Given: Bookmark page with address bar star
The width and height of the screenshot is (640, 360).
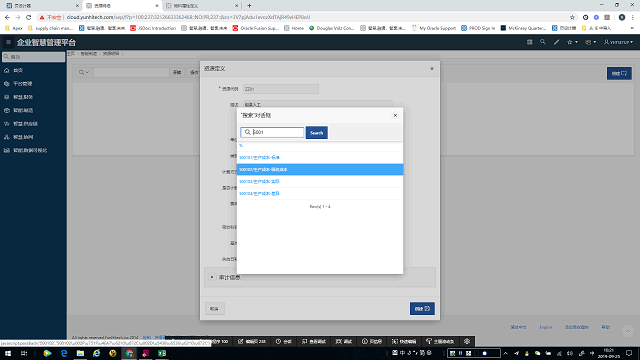Looking at the screenshot, I should [572, 17].
